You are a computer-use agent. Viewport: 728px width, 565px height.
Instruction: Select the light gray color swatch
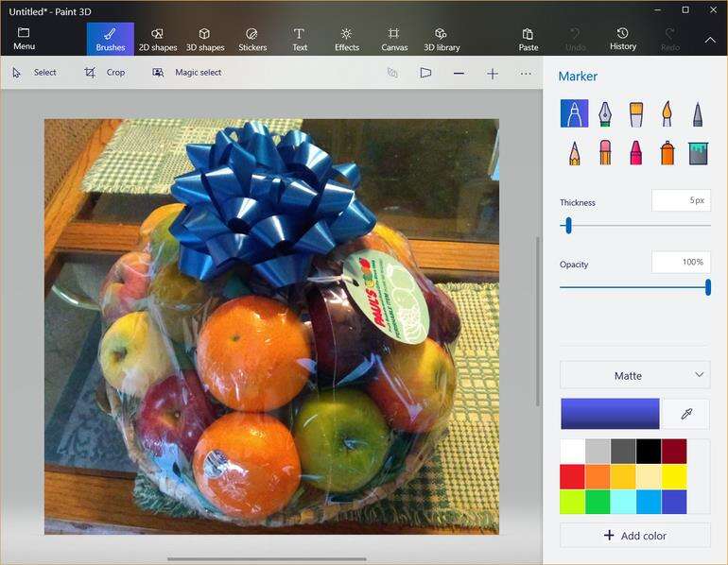point(598,452)
